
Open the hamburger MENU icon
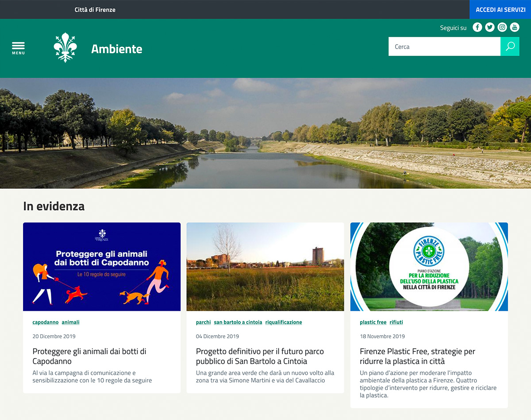click(18, 48)
